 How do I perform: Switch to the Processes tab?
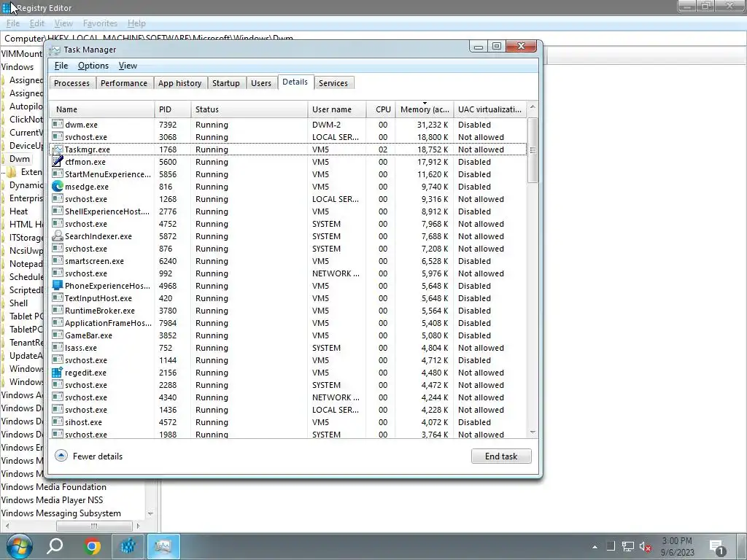(71, 83)
